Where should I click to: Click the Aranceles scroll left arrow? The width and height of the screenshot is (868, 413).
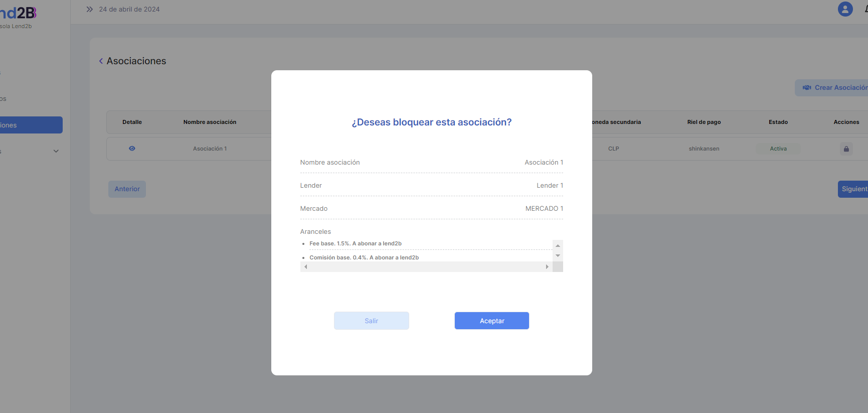pos(306,267)
